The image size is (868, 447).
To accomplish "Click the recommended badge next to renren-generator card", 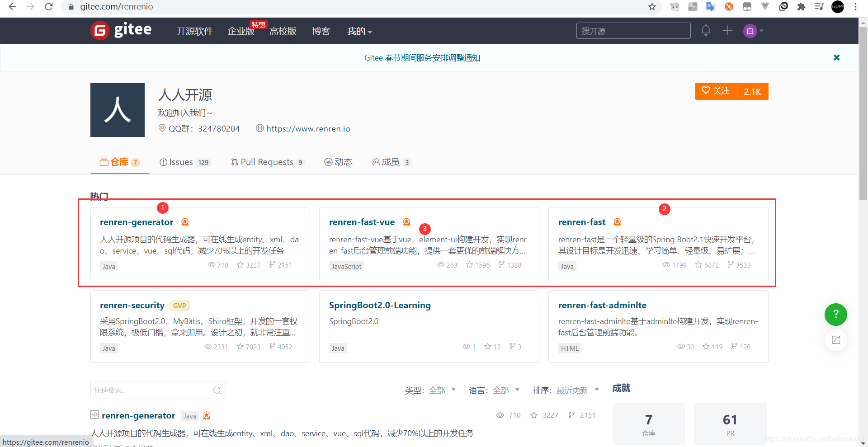I will tap(185, 222).
